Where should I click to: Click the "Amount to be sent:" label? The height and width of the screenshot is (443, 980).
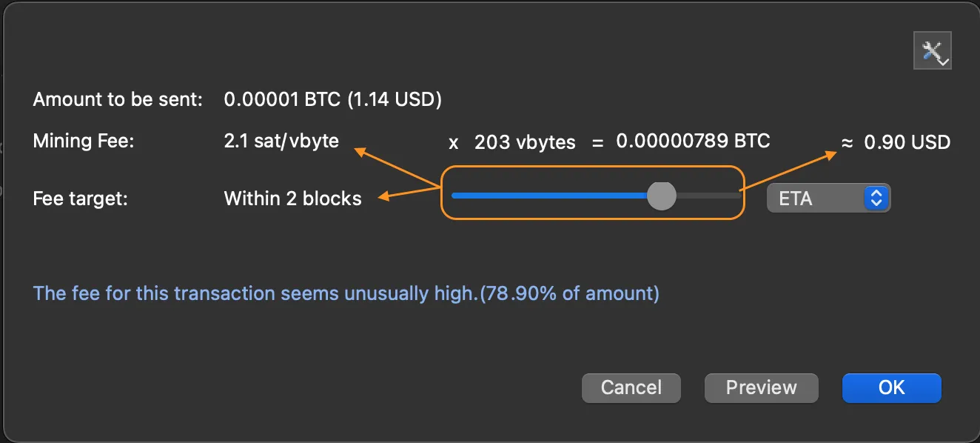[118, 99]
